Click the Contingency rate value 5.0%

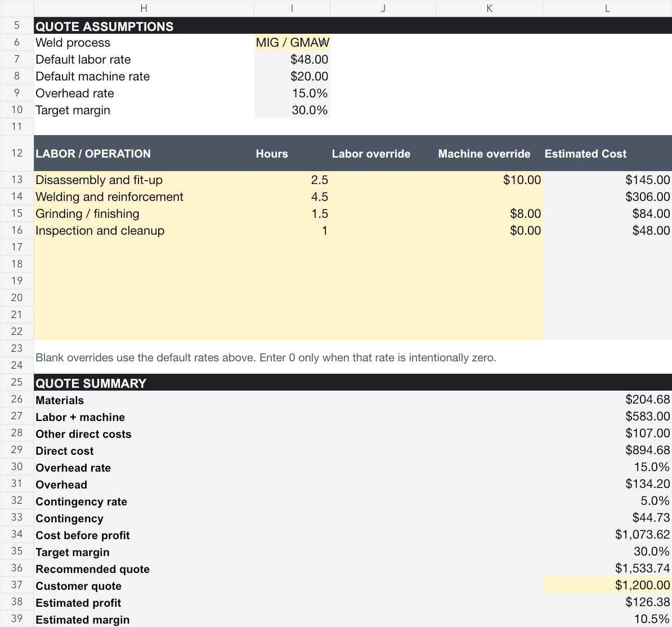(x=607, y=500)
